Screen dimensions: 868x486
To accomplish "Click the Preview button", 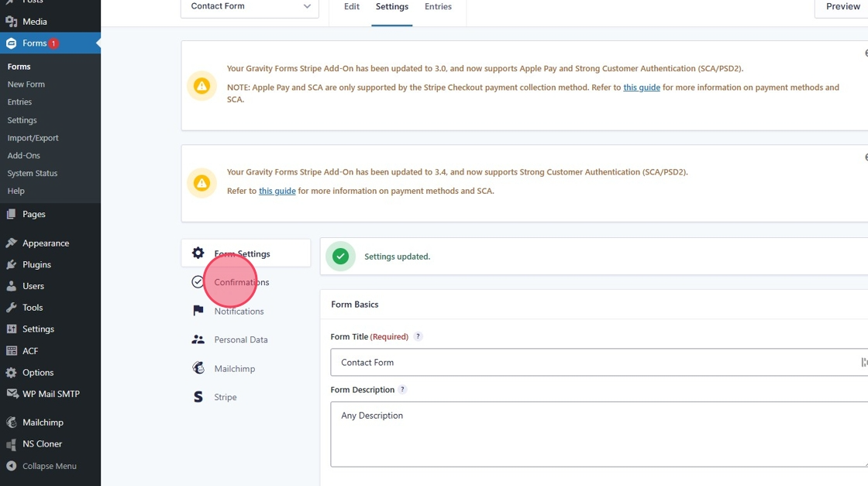I will (842, 7).
